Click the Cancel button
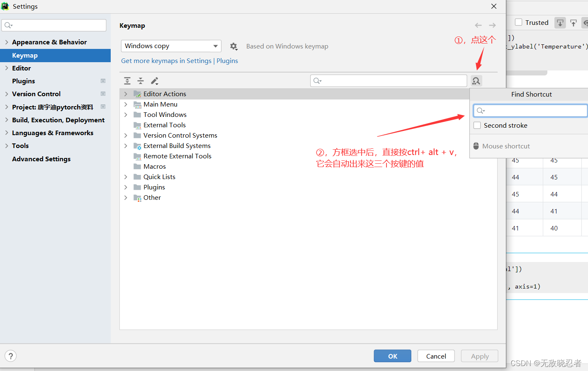Image resolution: width=588 pixels, height=371 pixels. 436,356
